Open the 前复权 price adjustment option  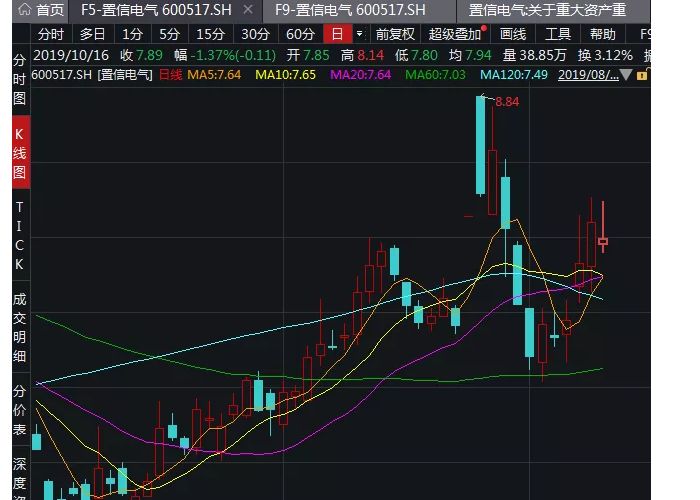click(x=395, y=34)
